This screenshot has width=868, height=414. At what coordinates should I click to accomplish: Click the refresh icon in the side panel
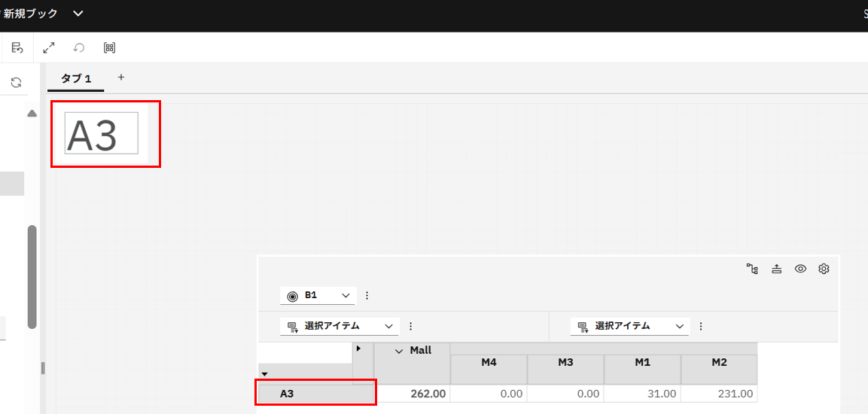coord(16,82)
